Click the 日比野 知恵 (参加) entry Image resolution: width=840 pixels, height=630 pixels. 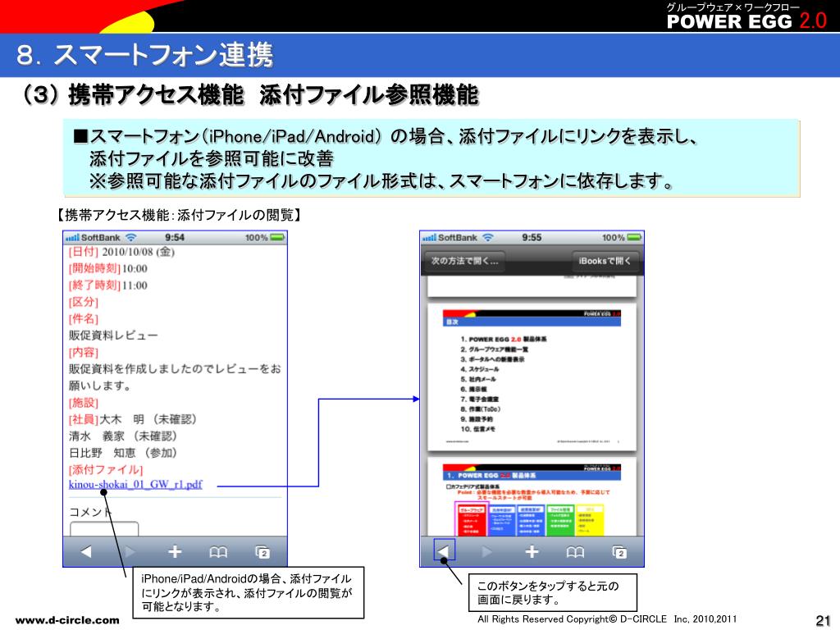pos(123,453)
